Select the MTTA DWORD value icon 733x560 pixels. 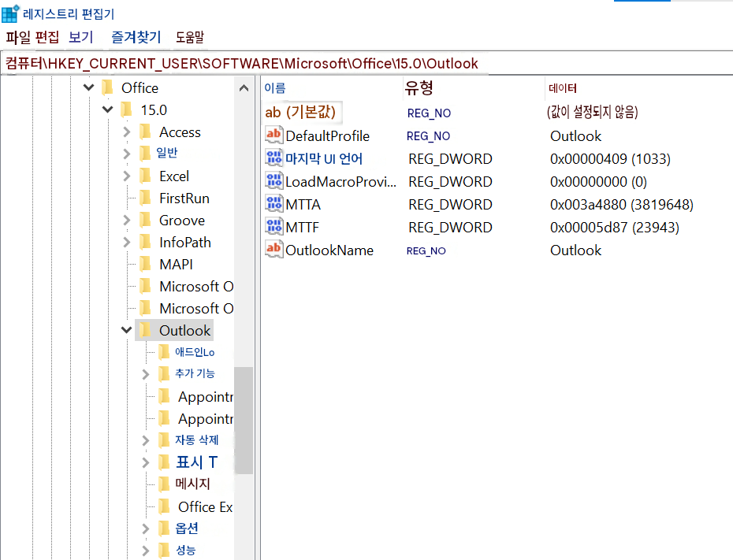click(274, 204)
